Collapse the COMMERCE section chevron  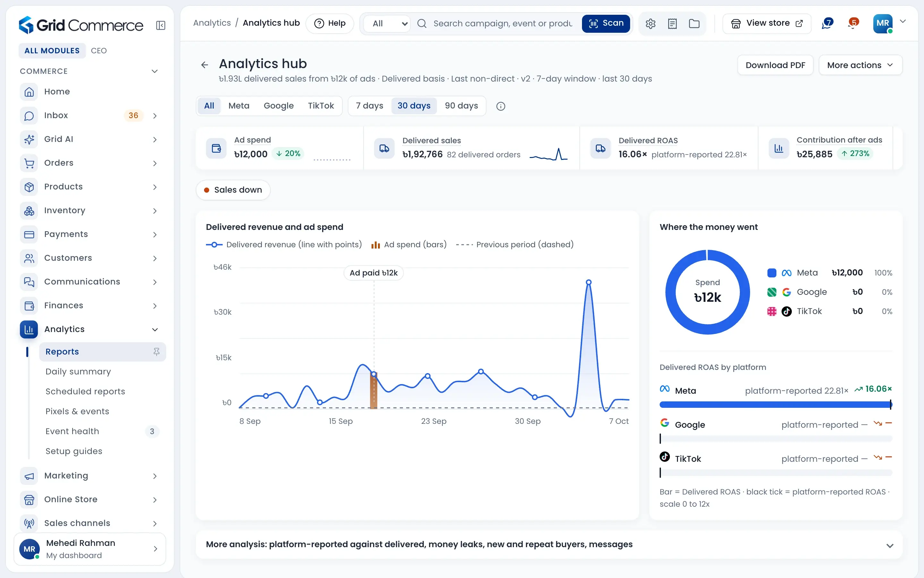click(x=155, y=71)
